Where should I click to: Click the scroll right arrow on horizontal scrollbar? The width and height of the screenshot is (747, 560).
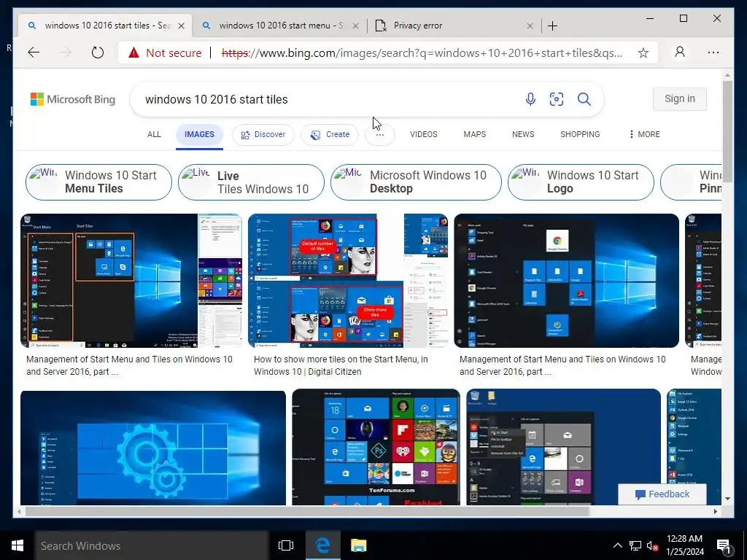pos(715,511)
